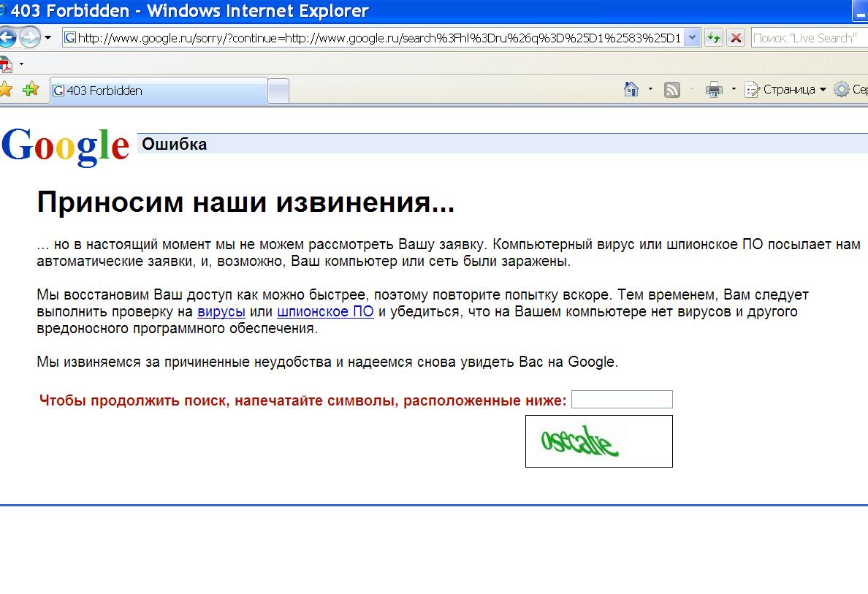Click the page favicon in address bar

coord(70,38)
